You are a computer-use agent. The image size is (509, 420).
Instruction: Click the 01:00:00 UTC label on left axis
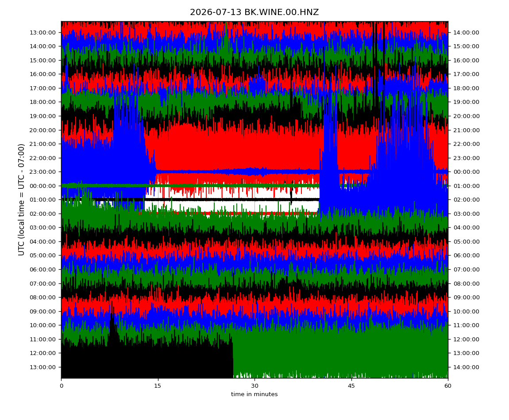42,200
